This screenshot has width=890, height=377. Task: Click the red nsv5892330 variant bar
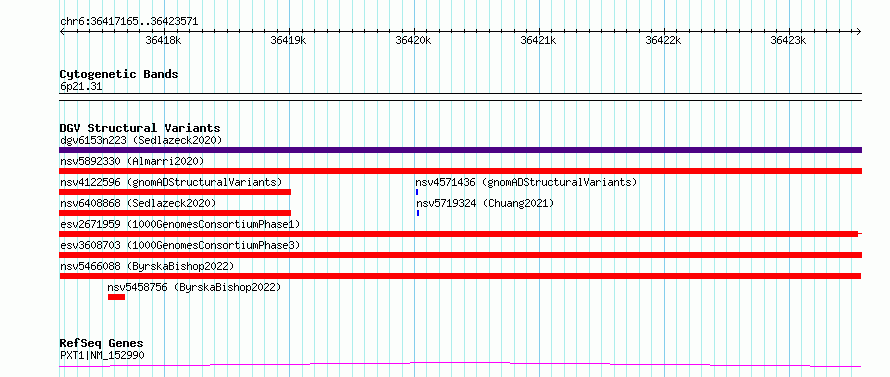point(460,171)
